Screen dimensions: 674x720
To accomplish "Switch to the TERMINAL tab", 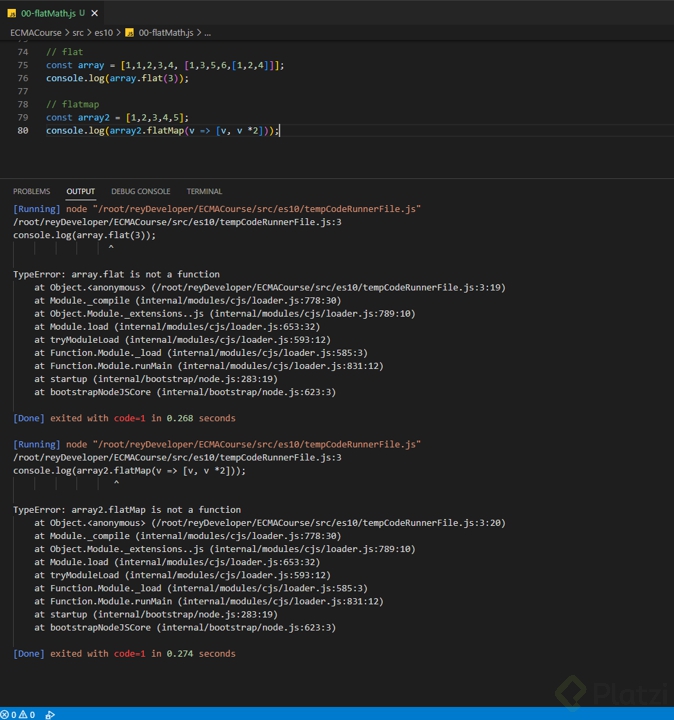I will 204,191.
